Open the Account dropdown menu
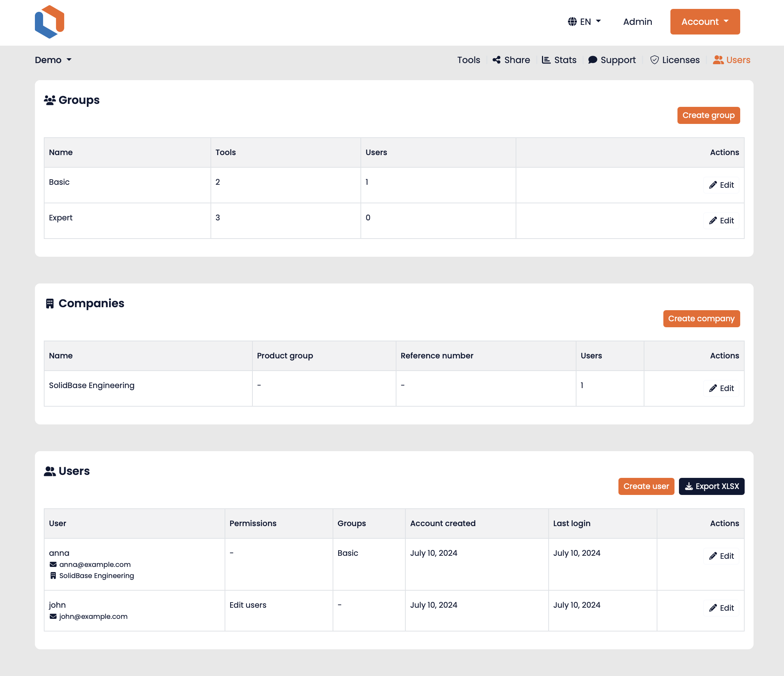The image size is (784, 676). [705, 22]
